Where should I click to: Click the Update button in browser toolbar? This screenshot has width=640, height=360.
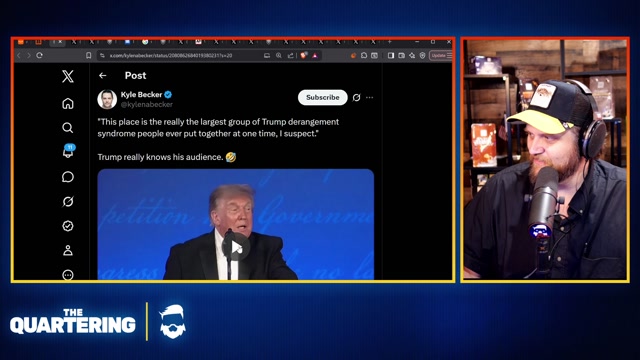click(x=438, y=56)
